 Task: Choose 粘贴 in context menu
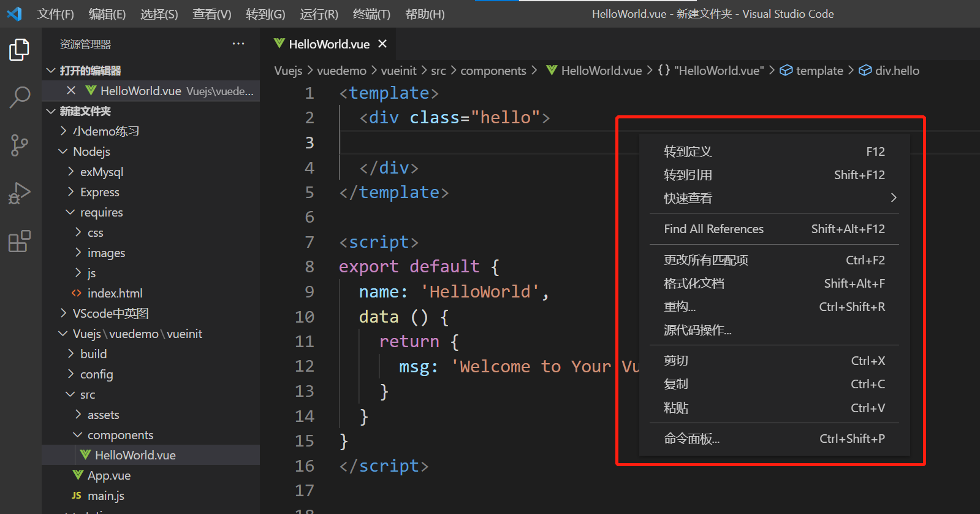pos(774,408)
